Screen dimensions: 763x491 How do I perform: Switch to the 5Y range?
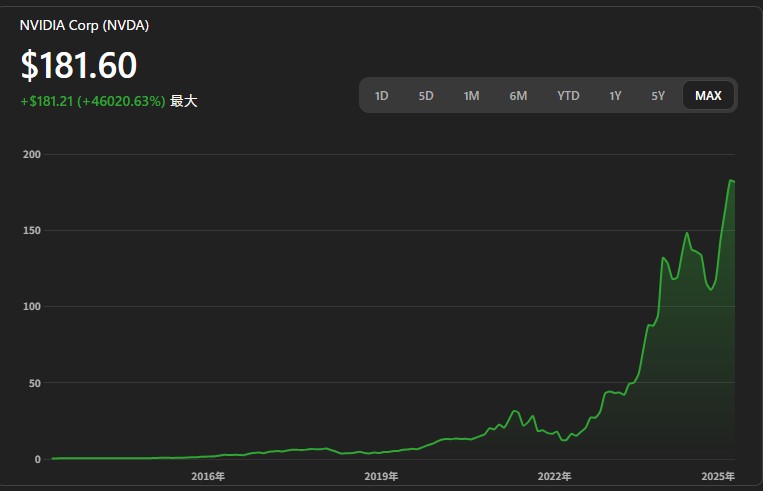[x=658, y=96]
